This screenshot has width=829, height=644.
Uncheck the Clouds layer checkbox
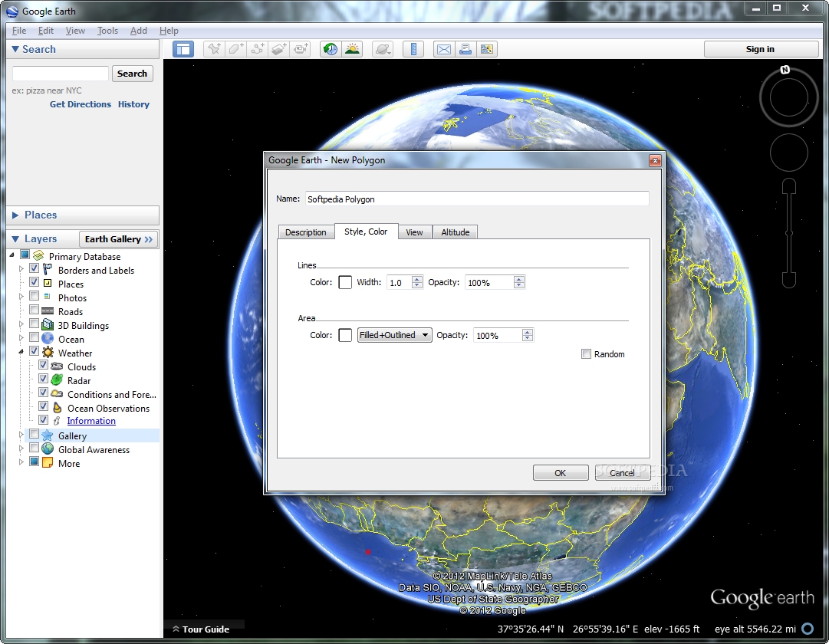tap(44, 365)
